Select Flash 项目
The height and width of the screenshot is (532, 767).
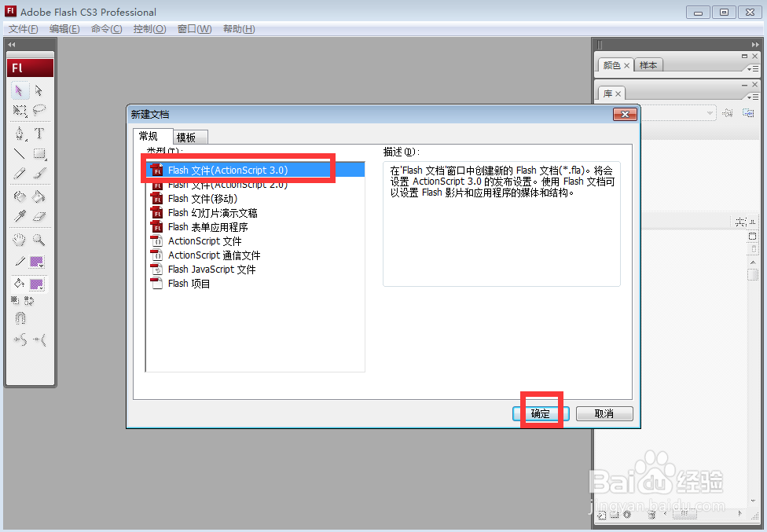coord(255,284)
